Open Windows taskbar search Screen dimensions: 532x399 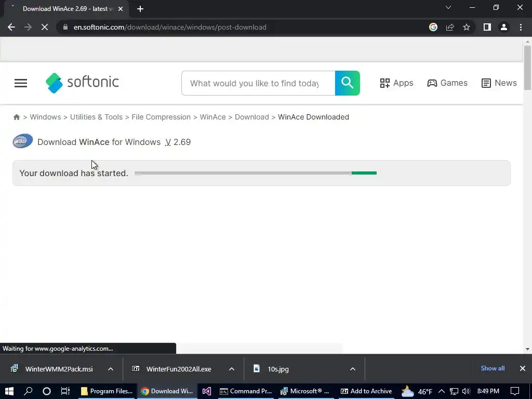coord(28,391)
